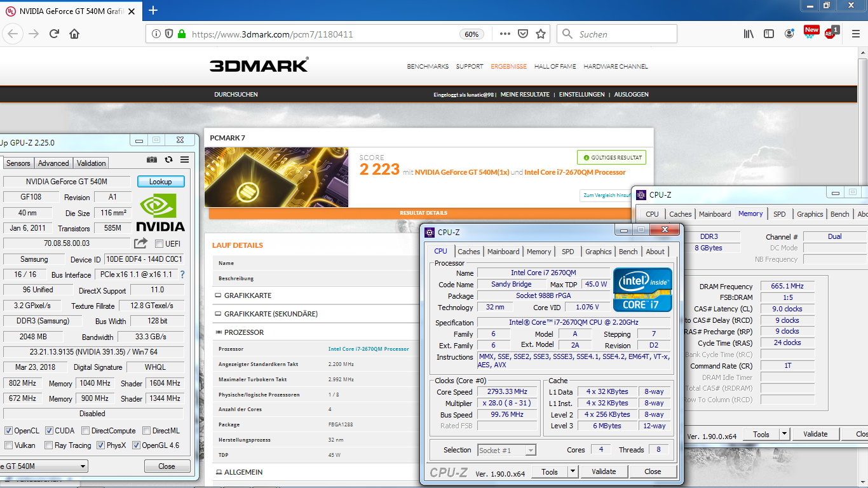Toggle Vulkan checkbox
This screenshot has width=868, height=488.
coord(8,445)
